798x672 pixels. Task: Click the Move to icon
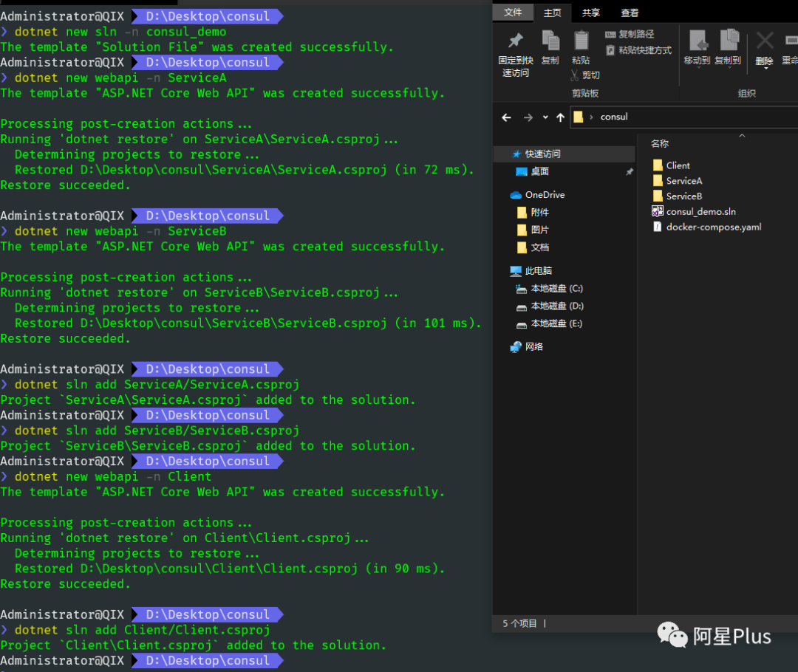[x=698, y=40]
